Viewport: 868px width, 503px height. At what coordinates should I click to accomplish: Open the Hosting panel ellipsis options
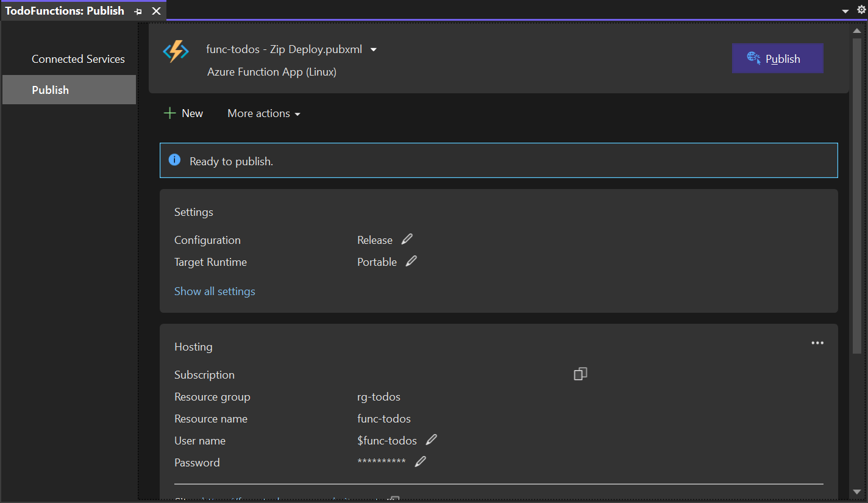[817, 343]
